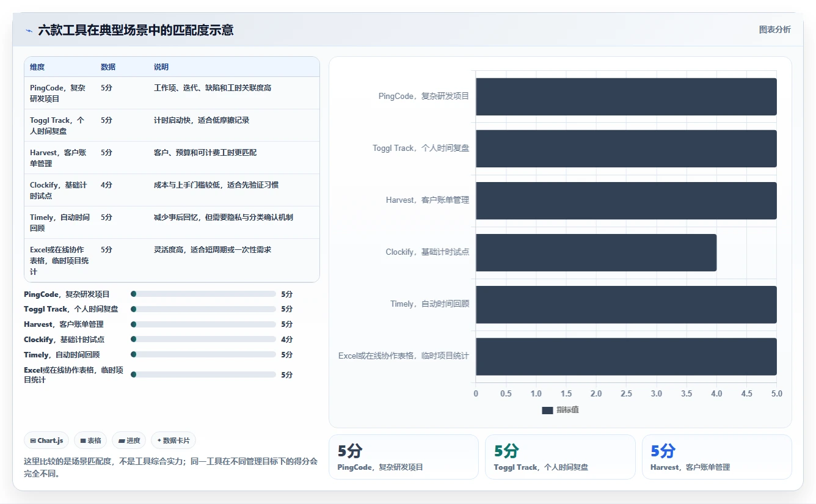
Task: Click the Excel或在线协作表格 bar in the chart
Action: pos(626,356)
